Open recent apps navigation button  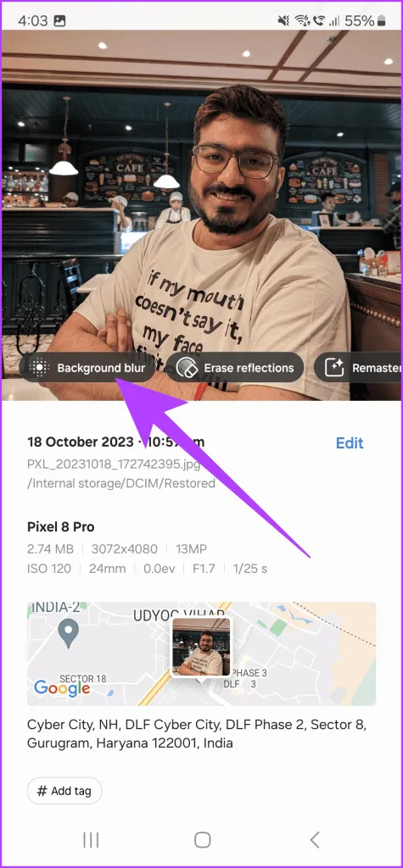click(x=91, y=840)
